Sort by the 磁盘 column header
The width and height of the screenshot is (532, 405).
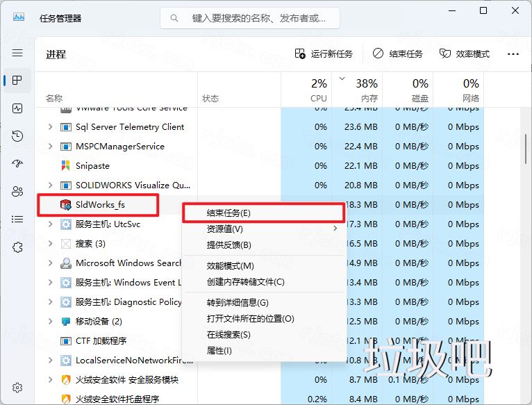pos(408,90)
